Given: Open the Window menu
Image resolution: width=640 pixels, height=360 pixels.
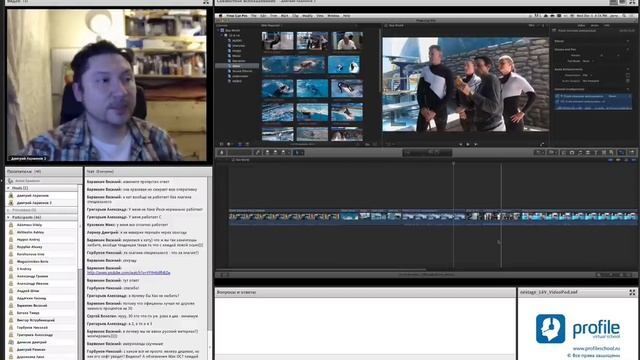Looking at the screenshot, I should (x=333, y=16).
